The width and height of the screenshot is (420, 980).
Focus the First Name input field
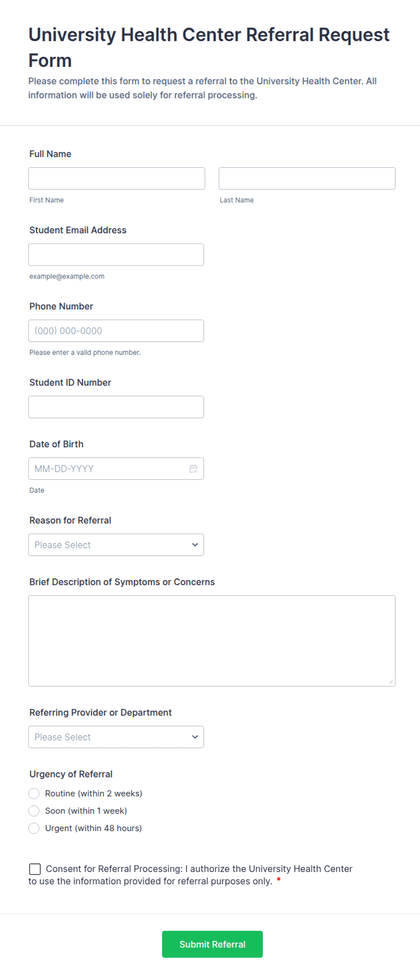pos(117,178)
